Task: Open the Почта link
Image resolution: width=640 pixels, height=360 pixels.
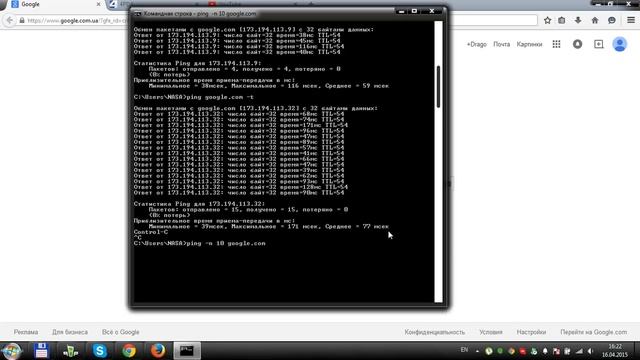Action: coord(501,44)
